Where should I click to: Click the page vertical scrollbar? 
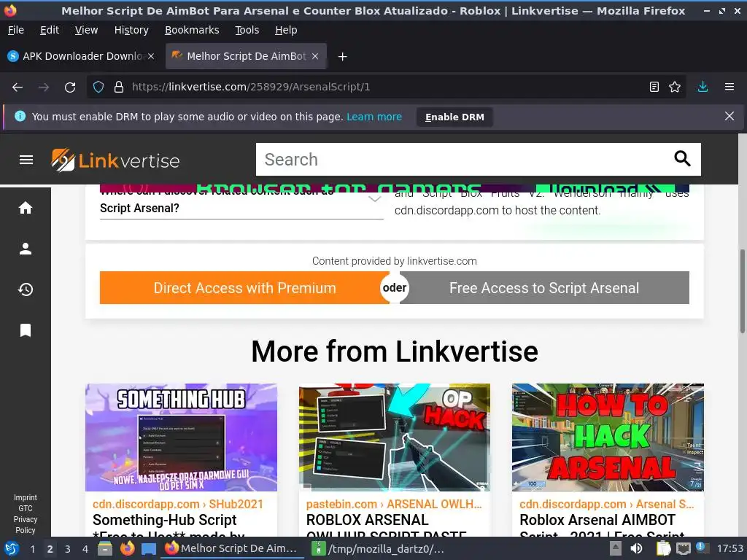(x=742, y=292)
